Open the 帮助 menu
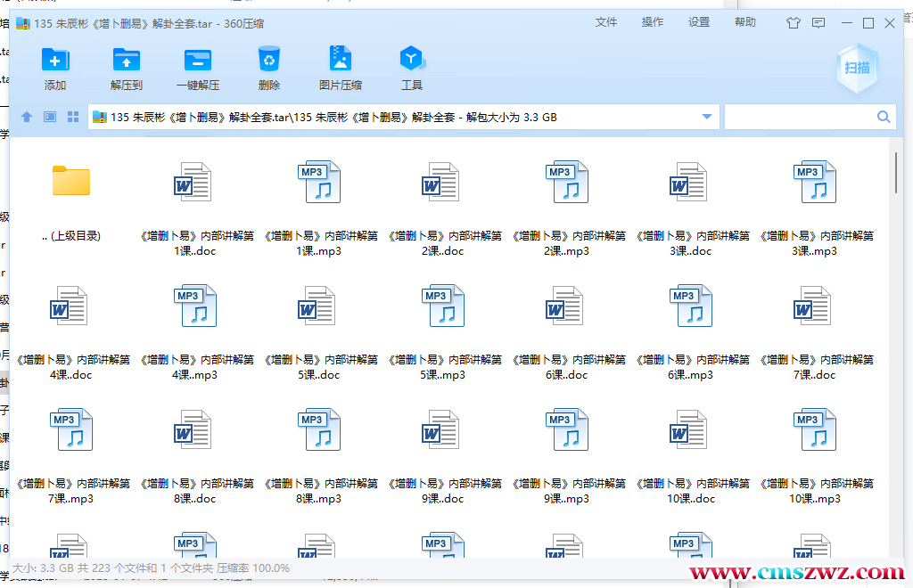Image resolution: width=913 pixels, height=588 pixels. tap(745, 22)
